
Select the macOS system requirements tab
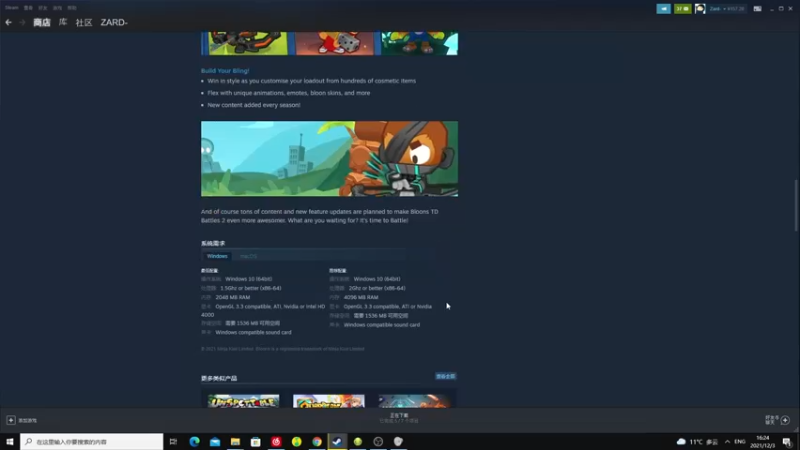248,256
